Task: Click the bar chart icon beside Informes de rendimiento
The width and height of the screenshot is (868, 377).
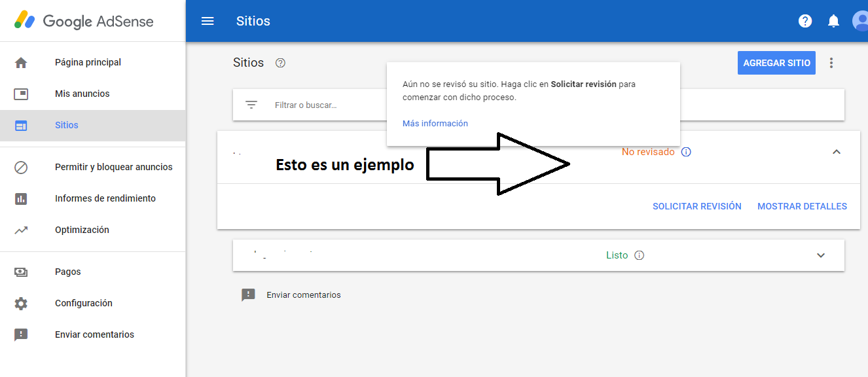Action: click(x=21, y=199)
